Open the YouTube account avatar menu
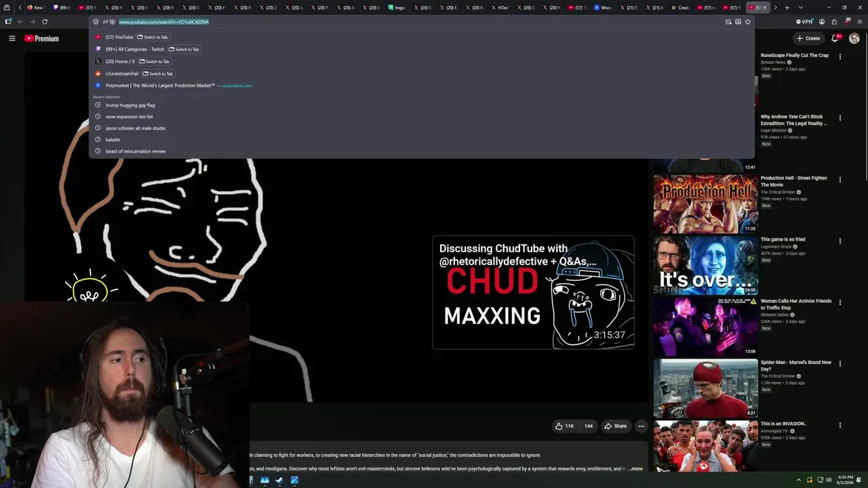This screenshot has width=868, height=488. 854,39
